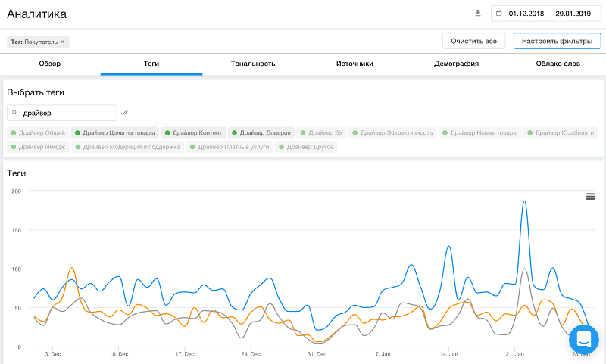606x364 pixels.
Task: Go to the Облако слов tab
Action: pyautogui.click(x=557, y=64)
